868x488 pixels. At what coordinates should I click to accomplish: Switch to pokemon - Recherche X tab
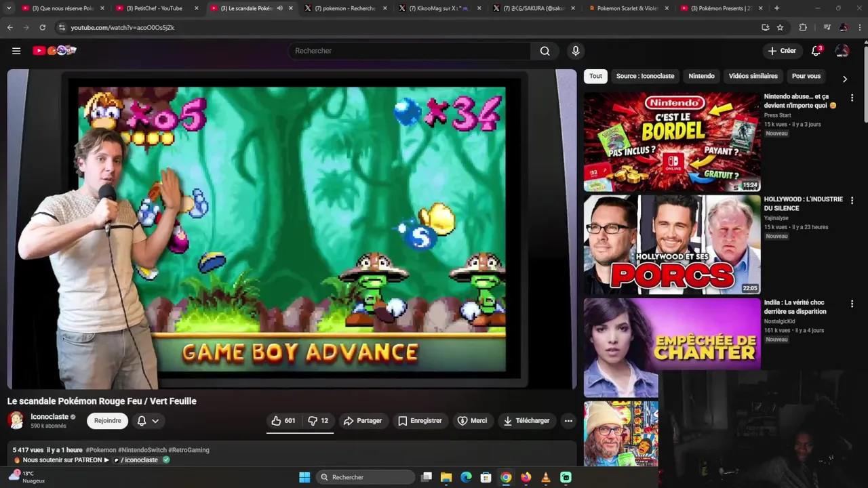[x=344, y=8]
